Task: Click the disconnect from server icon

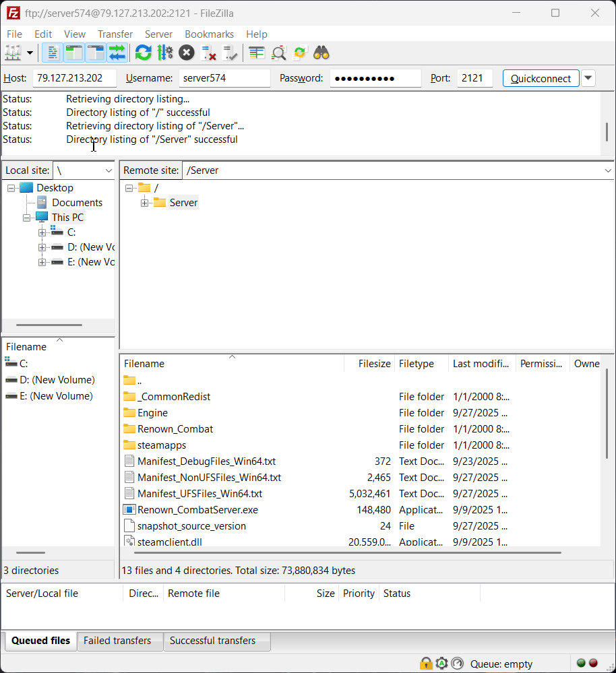Action: 209,53
